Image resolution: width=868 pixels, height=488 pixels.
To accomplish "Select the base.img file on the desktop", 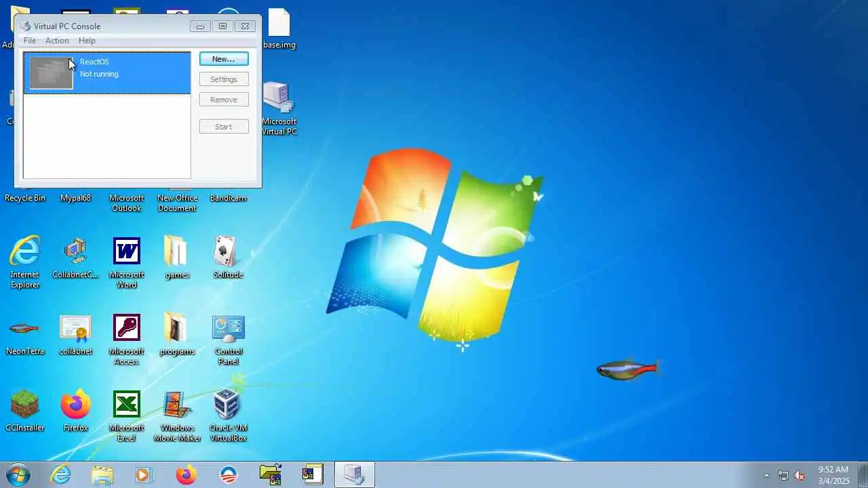I will pyautogui.click(x=279, y=28).
